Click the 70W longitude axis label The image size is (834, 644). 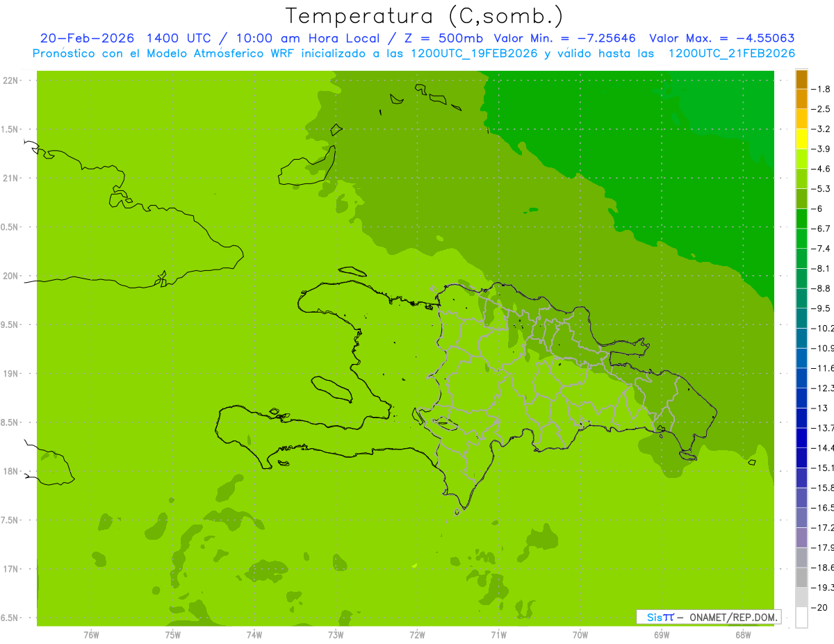(580, 635)
